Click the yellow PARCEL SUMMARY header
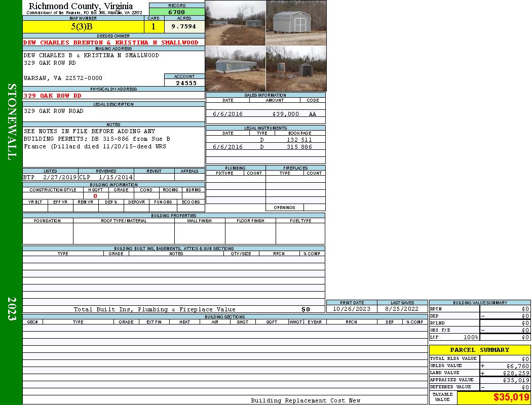The image size is (532, 405). coord(479,350)
